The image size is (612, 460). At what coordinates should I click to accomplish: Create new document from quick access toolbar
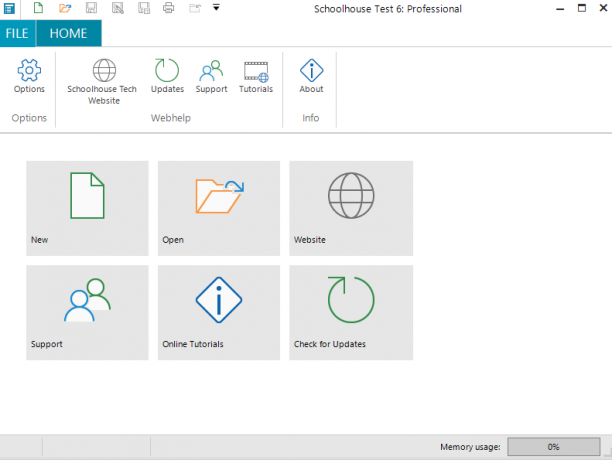(38, 7)
